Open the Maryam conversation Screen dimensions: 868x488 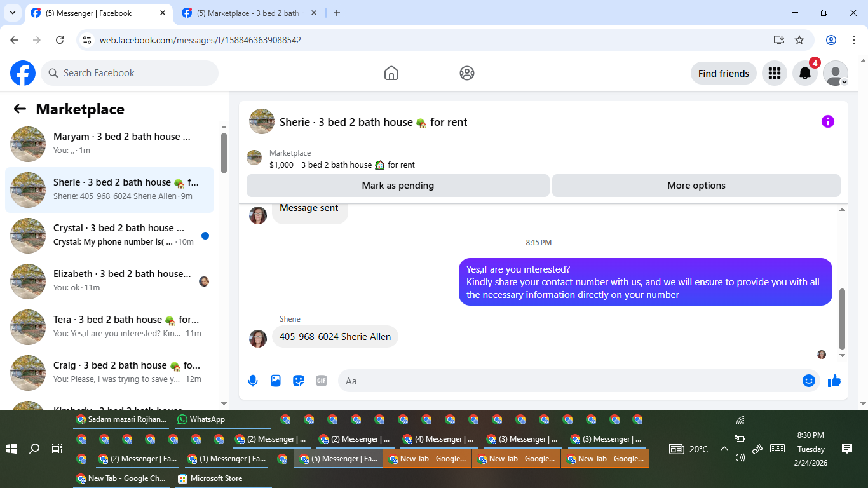point(109,144)
